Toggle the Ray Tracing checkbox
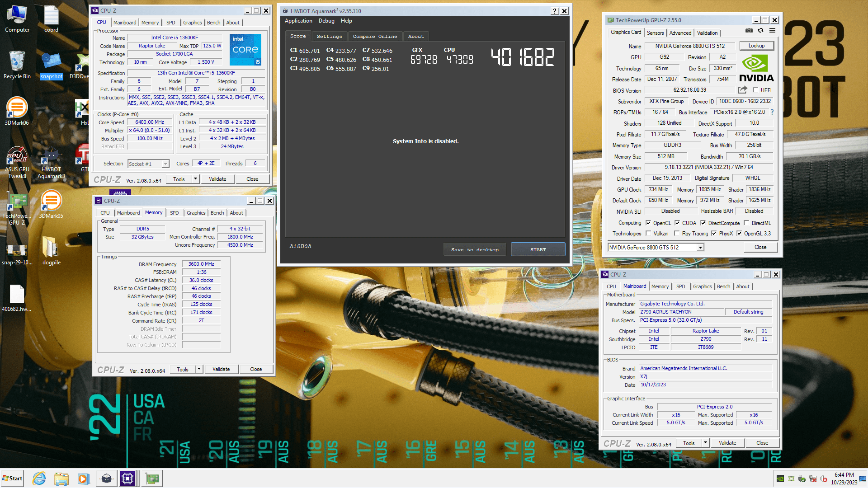The image size is (868, 488). 677,233
